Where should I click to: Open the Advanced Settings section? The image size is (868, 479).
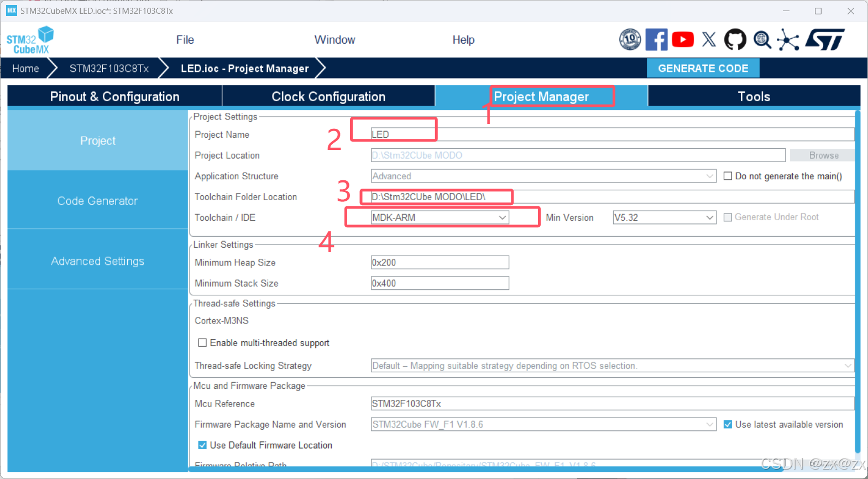coord(98,261)
